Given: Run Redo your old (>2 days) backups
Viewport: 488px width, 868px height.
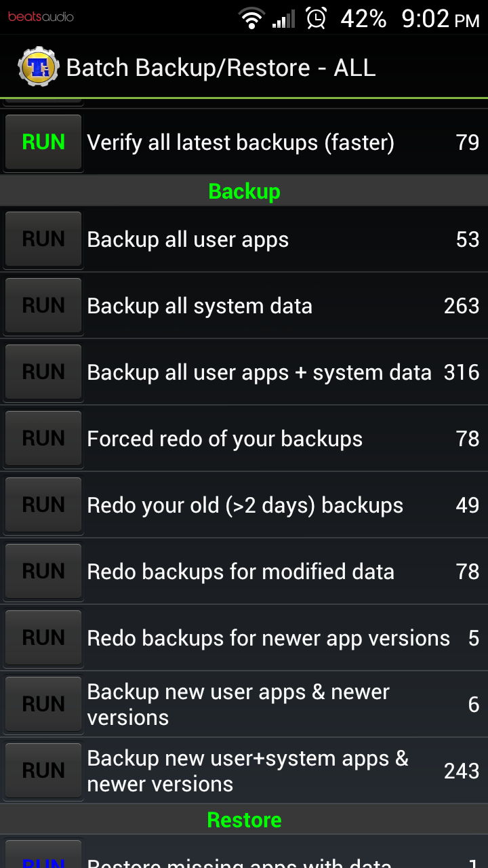Looking at the screenshot, I should click(x=43, y=505).
